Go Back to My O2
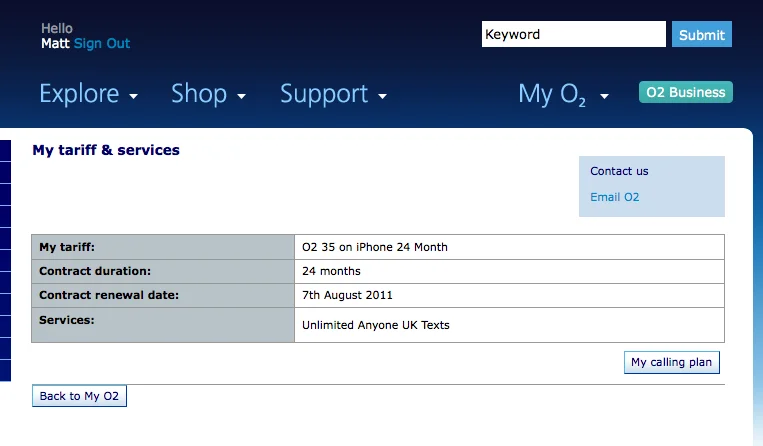763x446 pixels. tap(79, 396)
